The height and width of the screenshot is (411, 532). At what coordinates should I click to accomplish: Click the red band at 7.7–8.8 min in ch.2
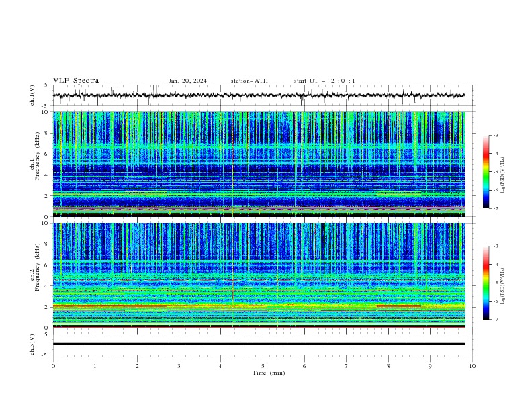click(x=398, y=306)
